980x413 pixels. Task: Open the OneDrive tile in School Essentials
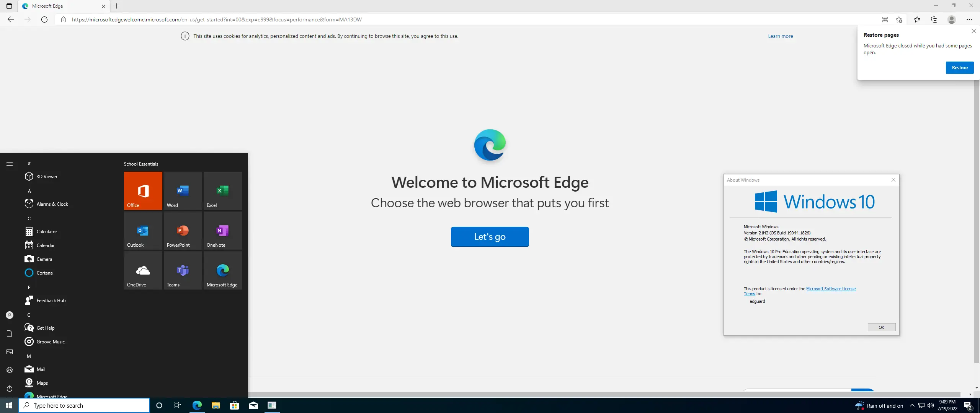click(143, 270)
